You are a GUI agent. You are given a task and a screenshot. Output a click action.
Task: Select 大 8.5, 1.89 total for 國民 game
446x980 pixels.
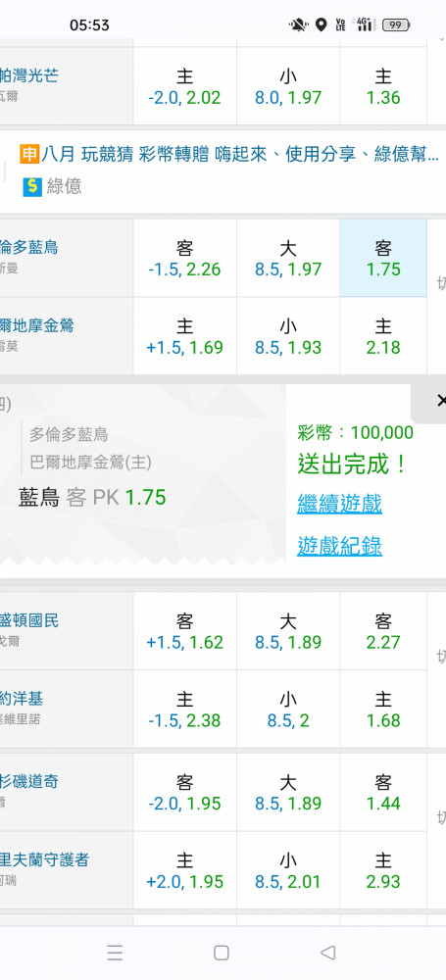pyautogui.click(x=288, y=631)
